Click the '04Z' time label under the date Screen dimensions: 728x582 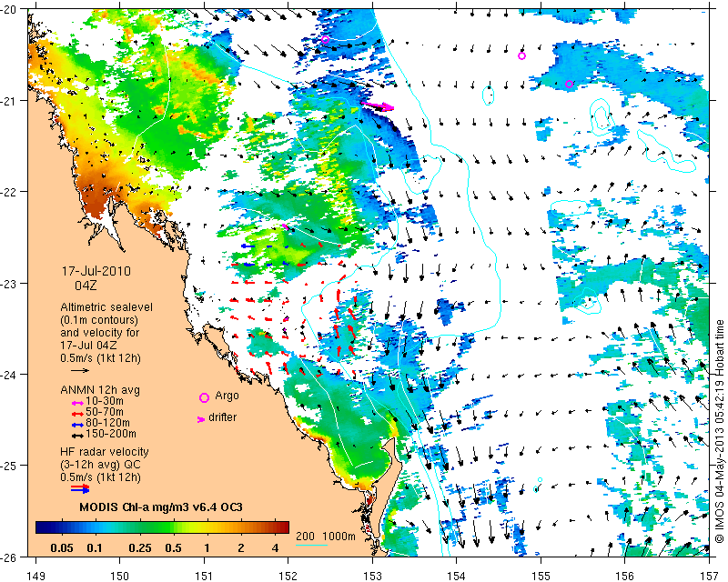[x=86, y=285]
